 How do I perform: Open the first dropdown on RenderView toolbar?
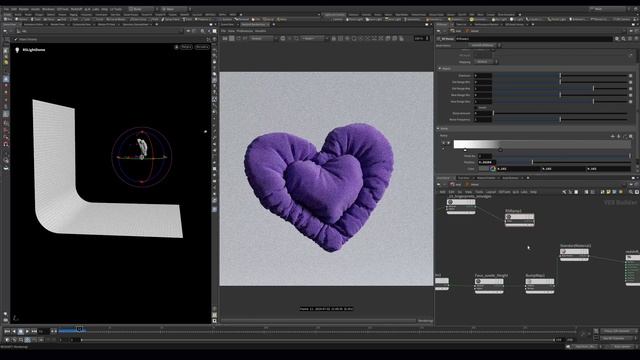pos(263,38)
